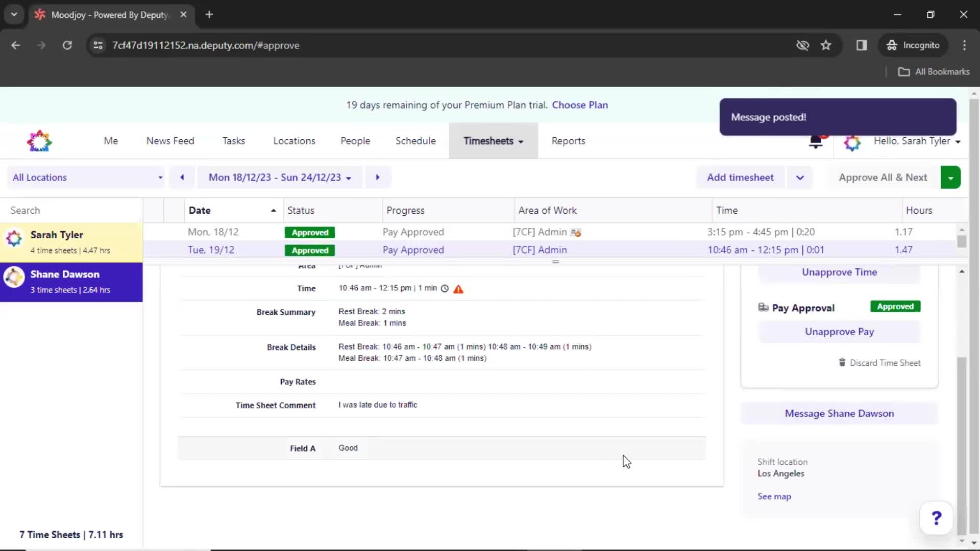
Task: Click the clock time indicator icon
Action: pyautogui.click(x=444, y=288)
